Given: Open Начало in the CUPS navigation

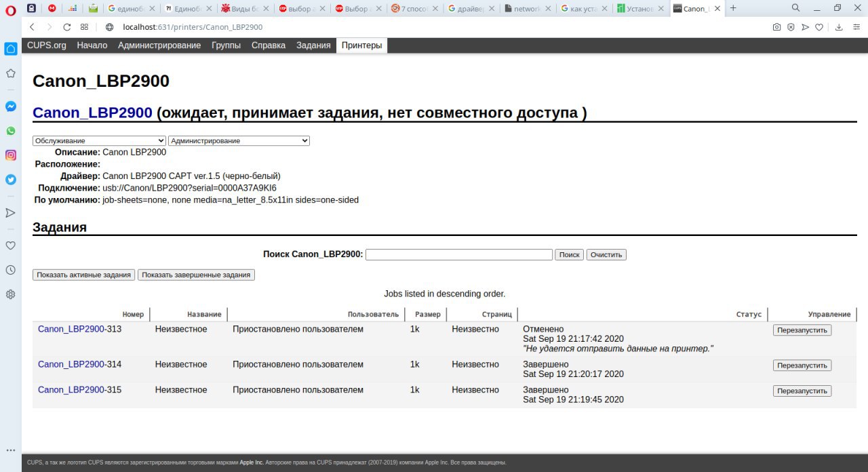Looking at the screenshot, I should point(92,45).
